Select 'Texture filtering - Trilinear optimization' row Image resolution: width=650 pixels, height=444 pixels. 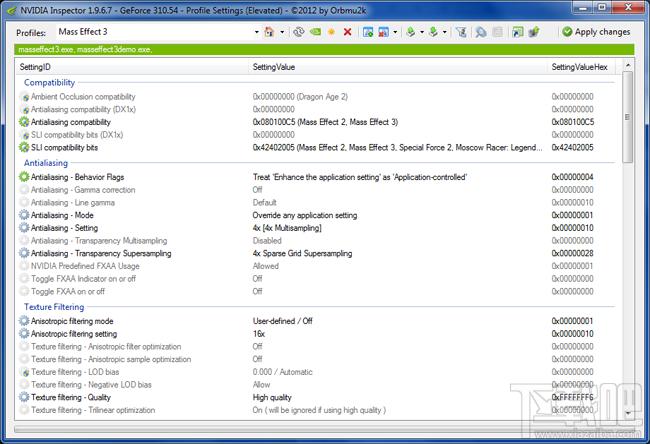[317, 410]
